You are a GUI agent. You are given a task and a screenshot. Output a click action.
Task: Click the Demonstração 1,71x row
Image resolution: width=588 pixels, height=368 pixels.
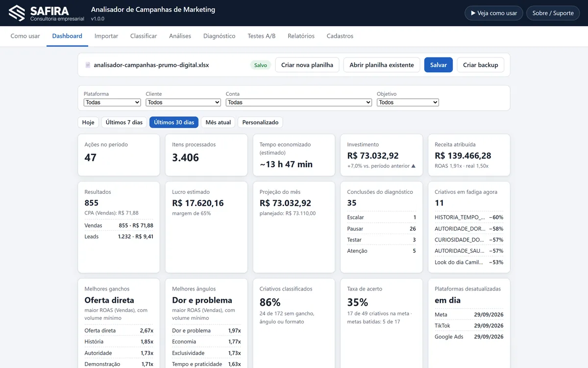(119, 364)
